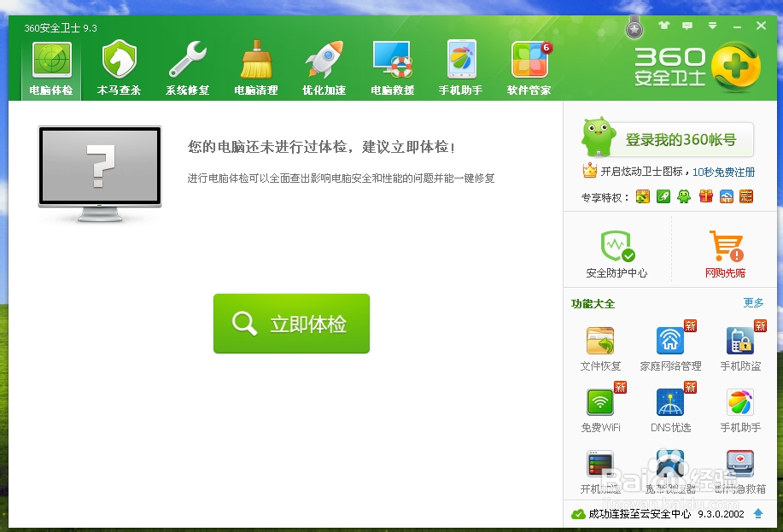
Task: Open 10秒免费注册 link
Action: pyautogui.click(x=723, y=172)
